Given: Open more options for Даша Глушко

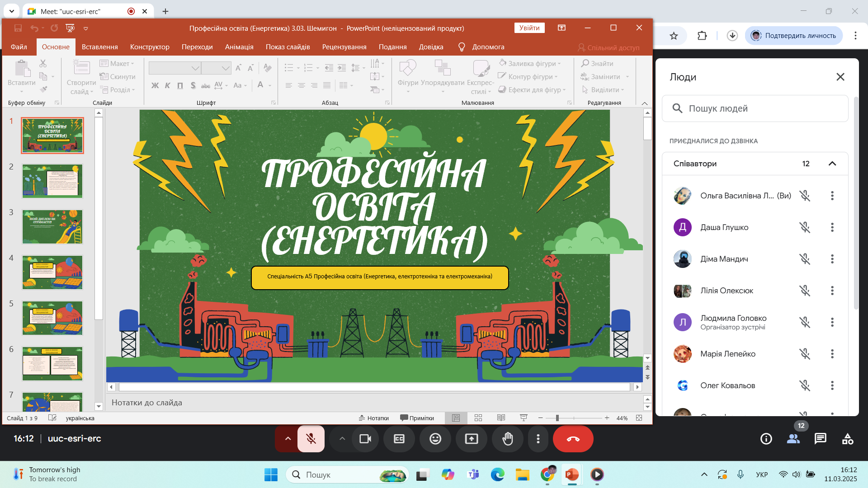Looking at the screenshot, I should pyautogui.click(x=832, y=227).
